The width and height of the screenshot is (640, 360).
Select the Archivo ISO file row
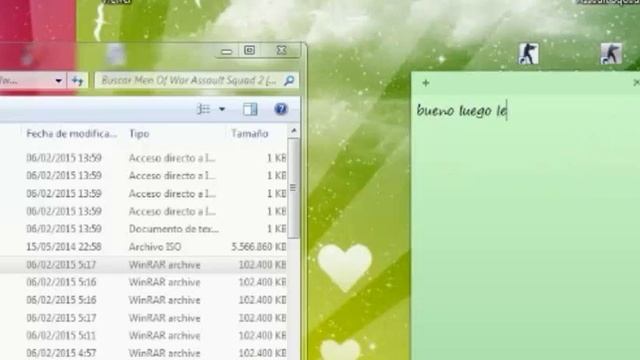point(143,247)
